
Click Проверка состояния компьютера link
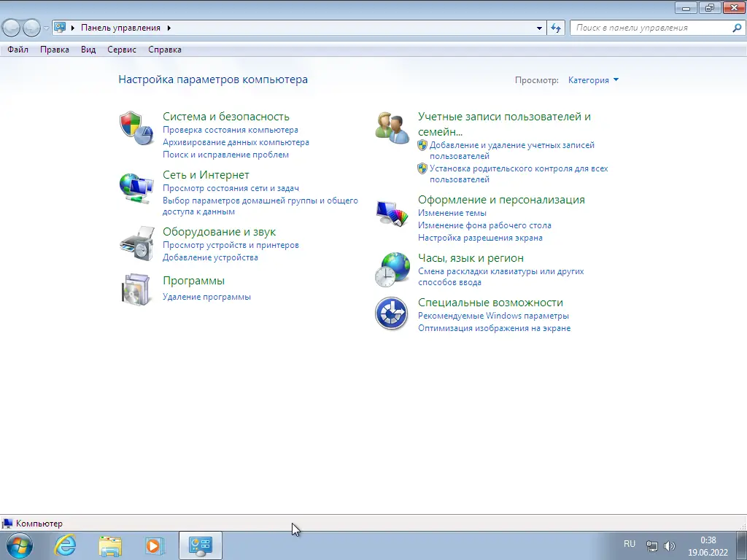tap(230, 130)
